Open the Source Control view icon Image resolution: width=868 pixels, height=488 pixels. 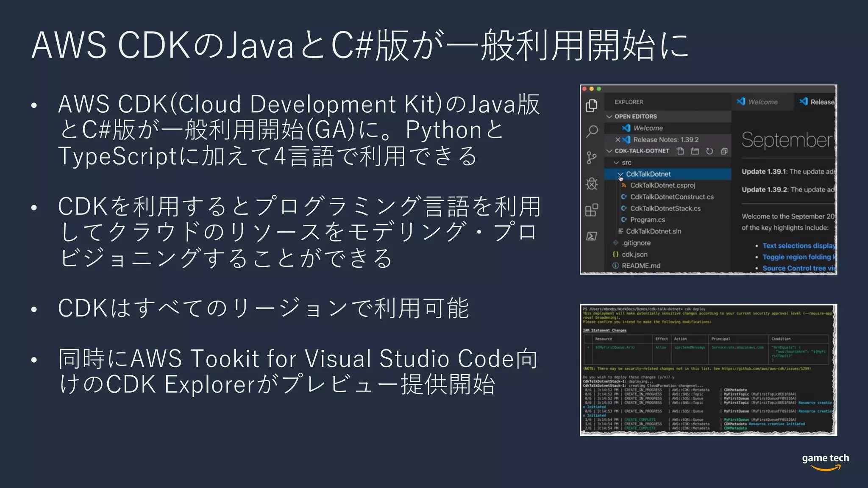[x=592, y=158]
